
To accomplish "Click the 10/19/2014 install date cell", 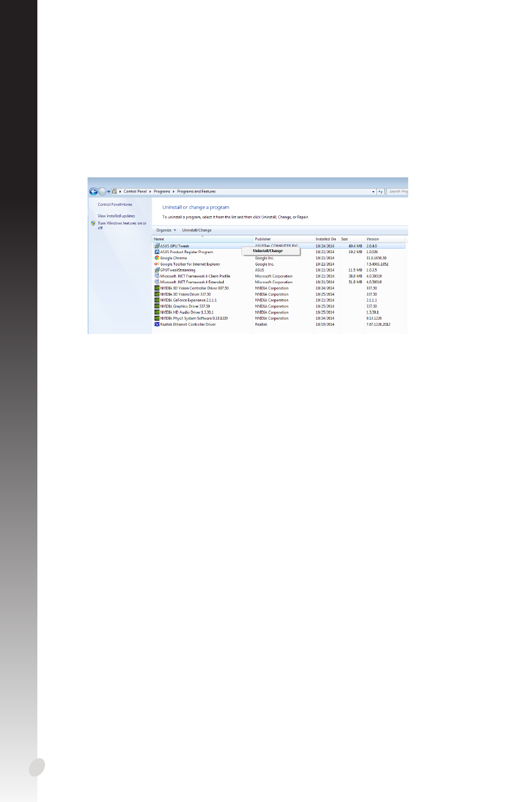I will point(325,325).
